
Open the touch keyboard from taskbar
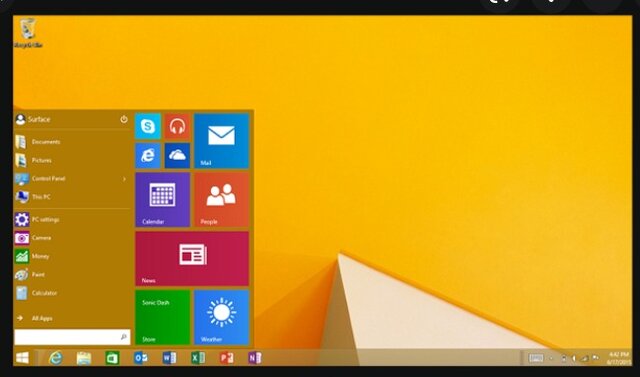click(536, 358)
